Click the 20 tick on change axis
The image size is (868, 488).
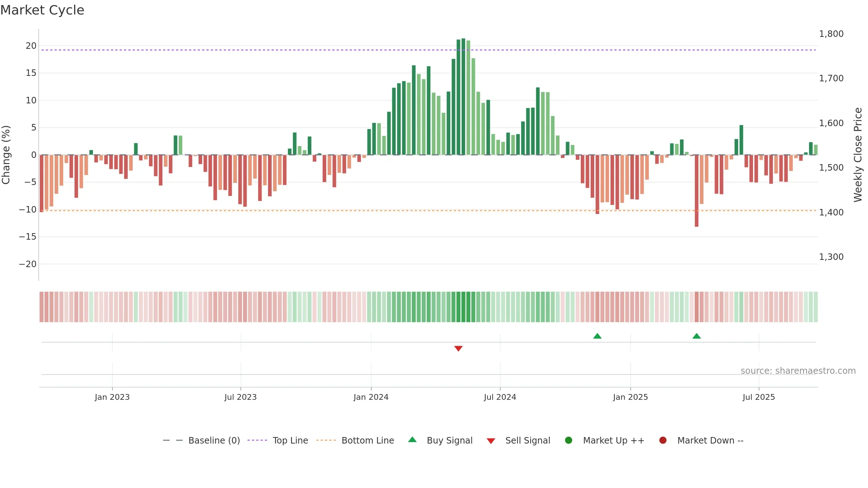(x=31, y=46)
